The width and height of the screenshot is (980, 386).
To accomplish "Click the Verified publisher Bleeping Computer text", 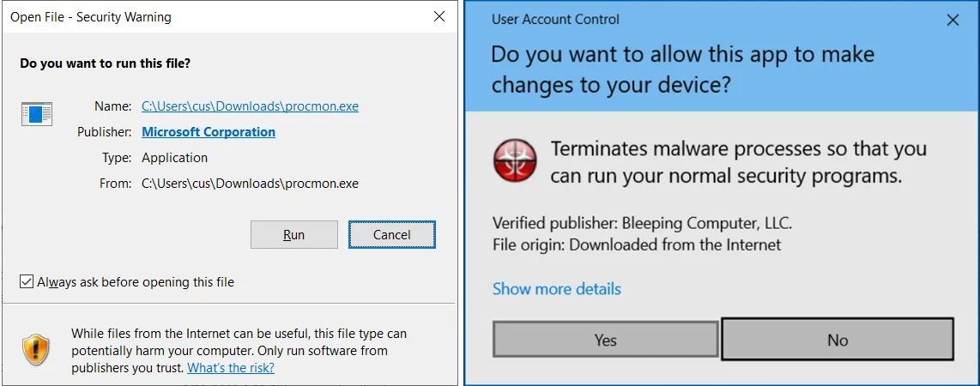I will click(x=642, y=224).
